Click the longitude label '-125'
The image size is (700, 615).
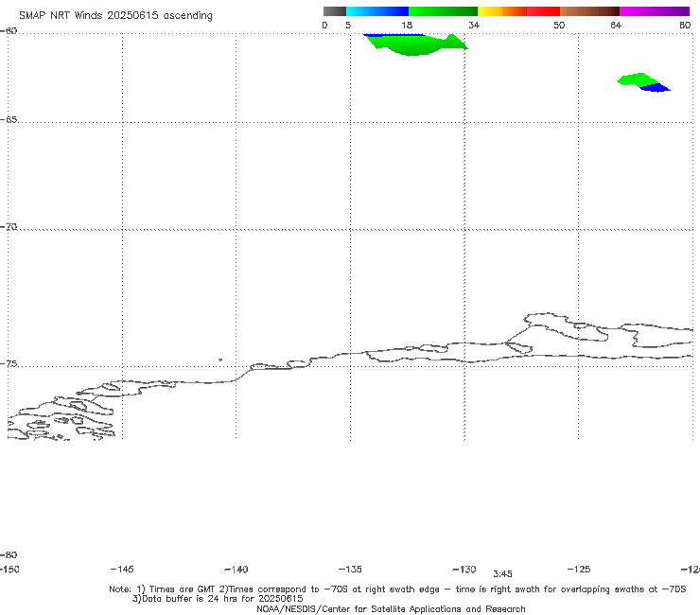click(579, 570)
